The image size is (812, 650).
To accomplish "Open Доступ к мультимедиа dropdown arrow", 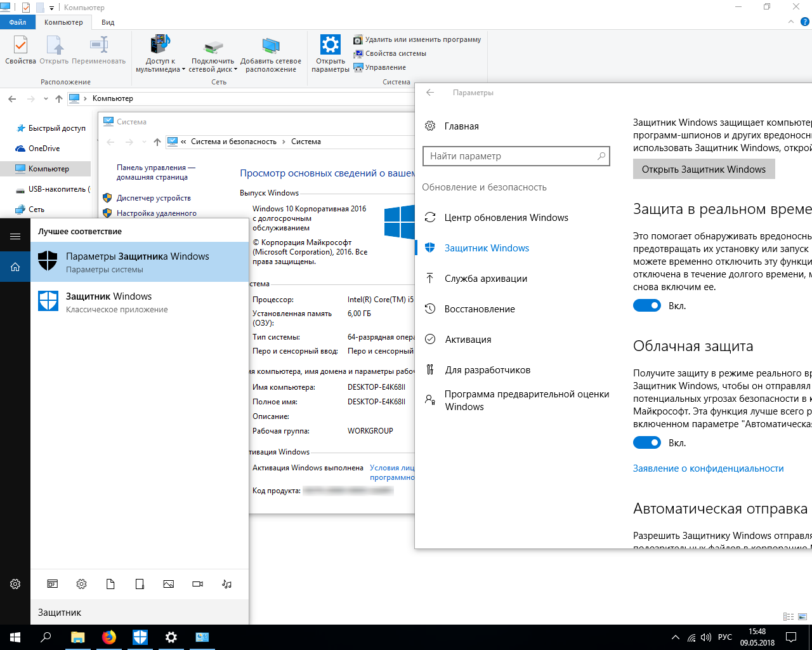I will pos(183,70).
